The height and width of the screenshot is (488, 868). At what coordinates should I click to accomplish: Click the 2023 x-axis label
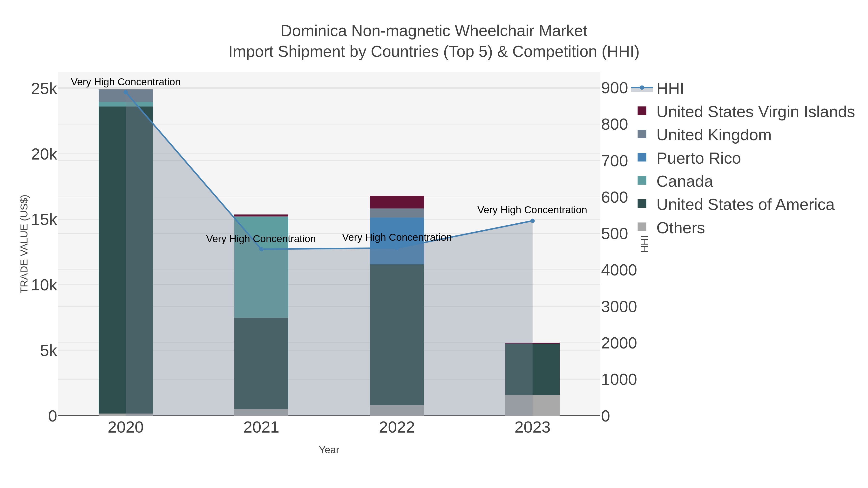point(532,428)
